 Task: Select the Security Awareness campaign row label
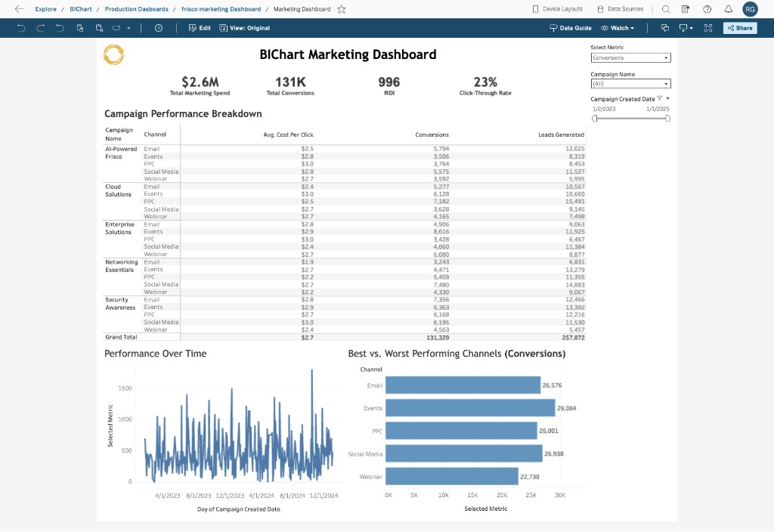point(120,304)
